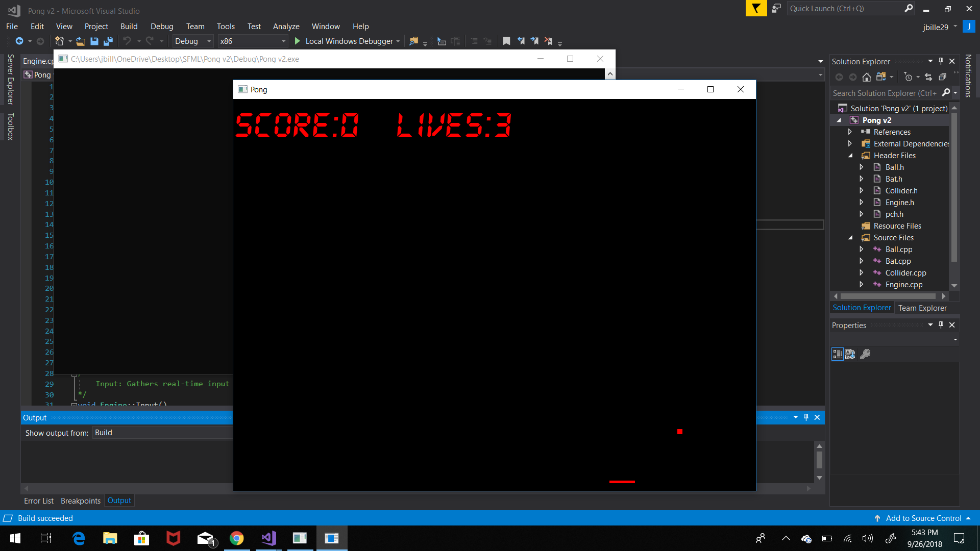Viewport: 980px width, 551px height.
Task: Open the Analyze menu
Action: click(x=286, y=27)
